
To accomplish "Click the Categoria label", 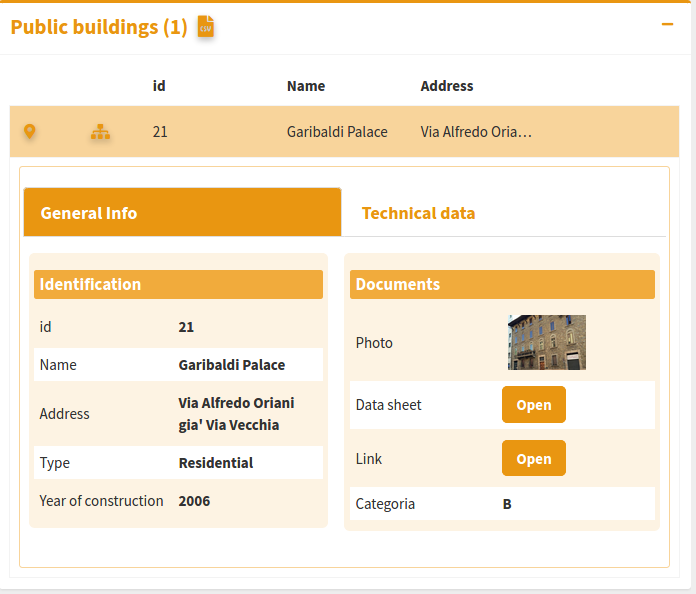I will click(x=385, y=504).
